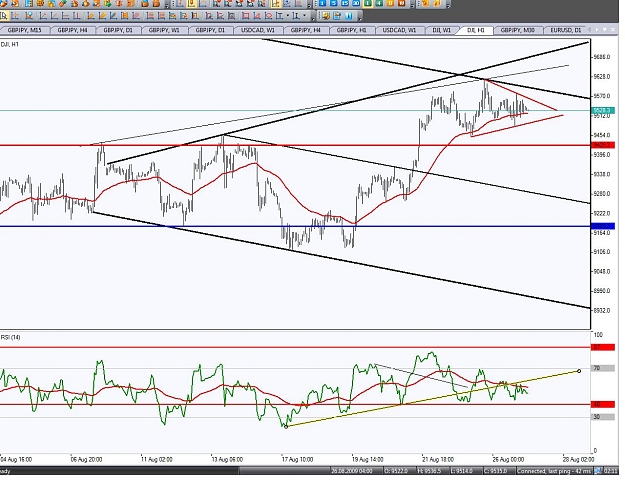
Task: Open dropdown arrow beside first T tool
Action: (288, 16)
